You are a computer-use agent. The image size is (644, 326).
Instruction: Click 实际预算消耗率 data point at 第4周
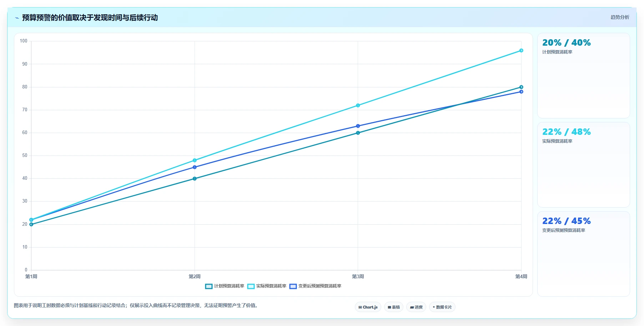pos(521,51)
